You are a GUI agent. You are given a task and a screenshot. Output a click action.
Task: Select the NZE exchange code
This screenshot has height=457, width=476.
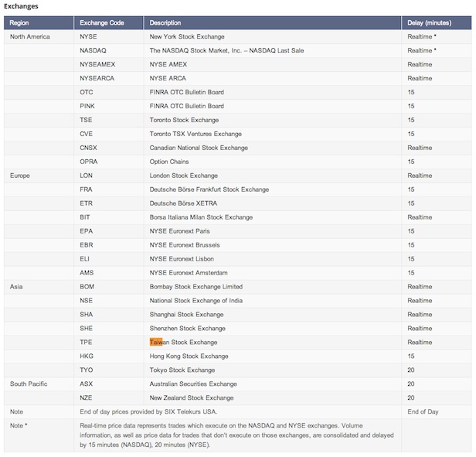tap(86, 397)
